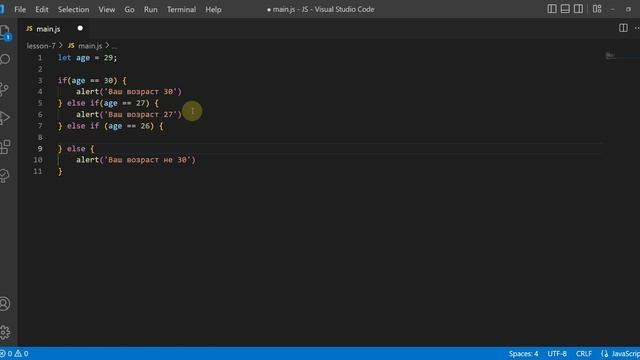Open the Extensions view
Screen dimensions: 640x360
tap(5, 147)
